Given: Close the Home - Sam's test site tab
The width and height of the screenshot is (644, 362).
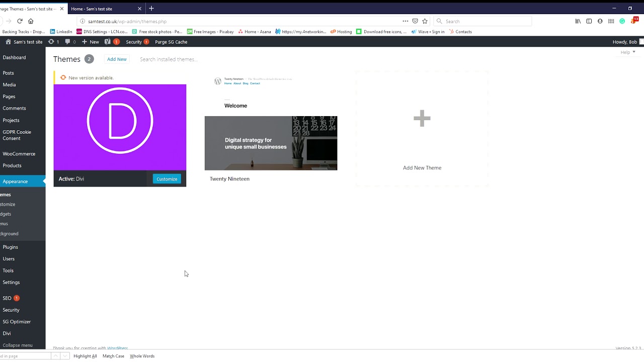Looking at the screenshot, I should point(139,9).
